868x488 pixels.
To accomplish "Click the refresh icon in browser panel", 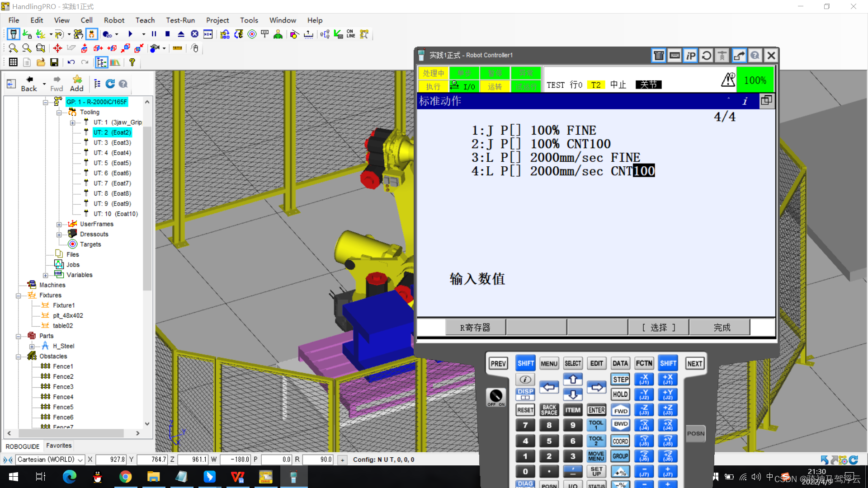I will [x=110, y=84].
